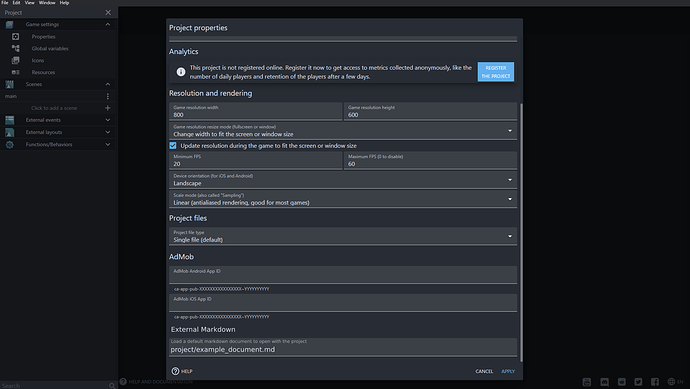This screenshot has height=389, width=690.
Task: Click Game resolution width field
Action: pyautogui.click(x=255, y=111)
